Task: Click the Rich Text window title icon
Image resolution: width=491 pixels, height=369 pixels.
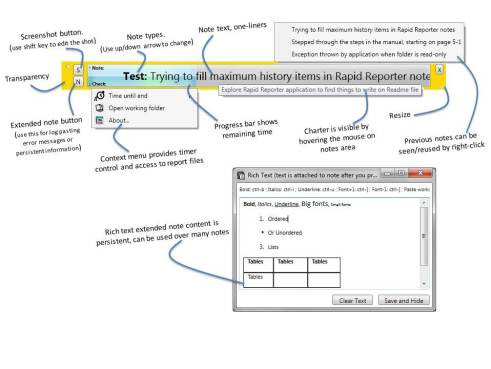Action: pos(241,175)
